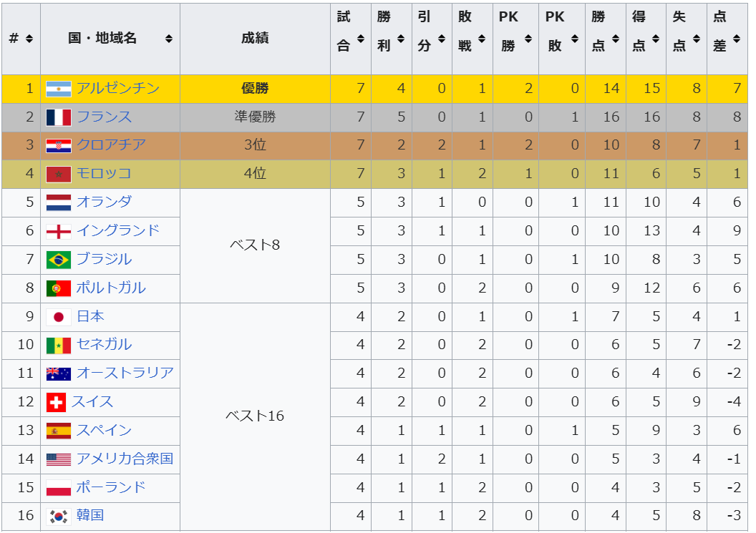The image size is (756, 533).
Task: Open the オランダ country link
Action: tap(104, 202)
